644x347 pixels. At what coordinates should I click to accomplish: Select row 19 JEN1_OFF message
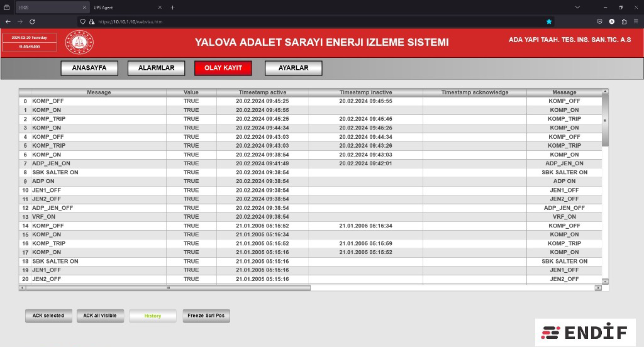[x=47, y=270]
